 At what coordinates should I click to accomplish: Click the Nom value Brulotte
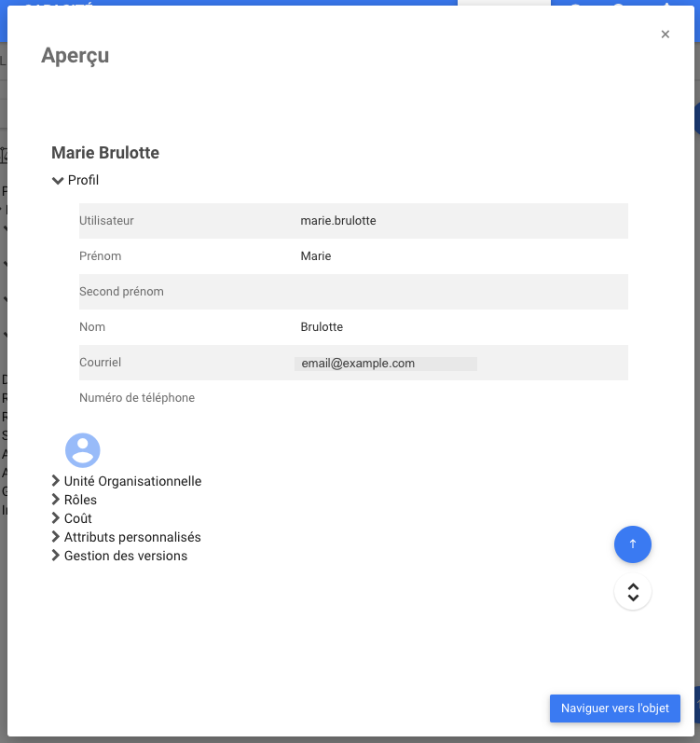point(322,326)
